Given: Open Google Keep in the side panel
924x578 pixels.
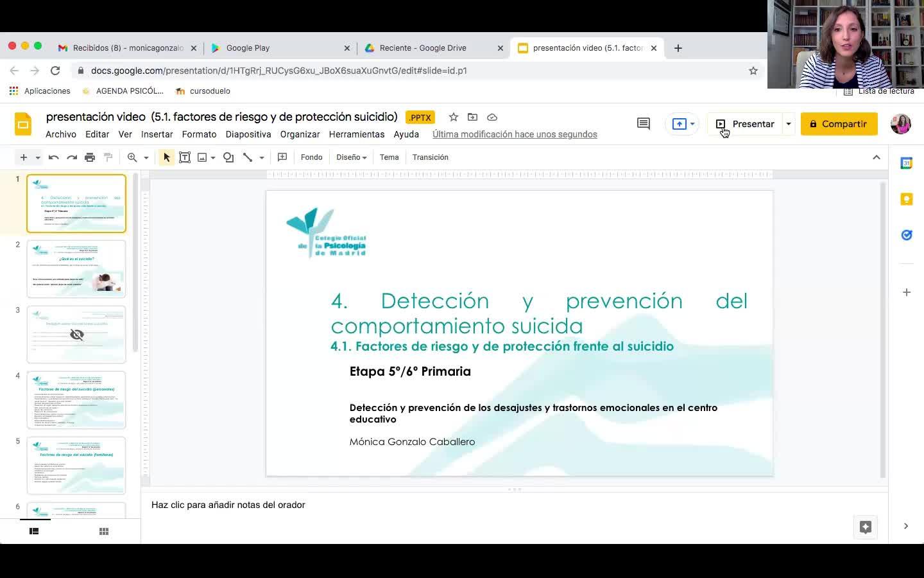Looking at the screenshot, I should 907,199.
